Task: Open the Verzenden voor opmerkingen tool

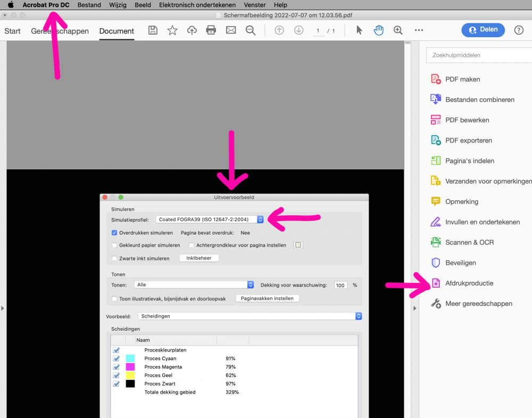Action: point(481,181)
